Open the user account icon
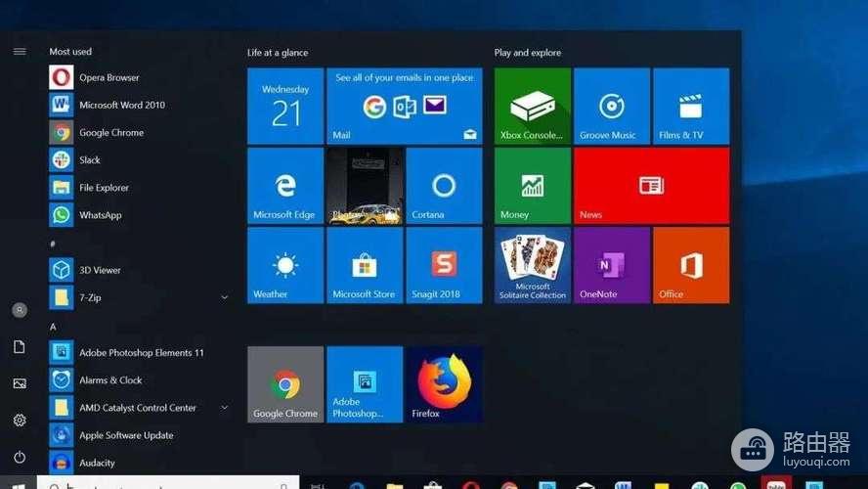The width and height of the screenshot is (868, 489). coord(20,310)
